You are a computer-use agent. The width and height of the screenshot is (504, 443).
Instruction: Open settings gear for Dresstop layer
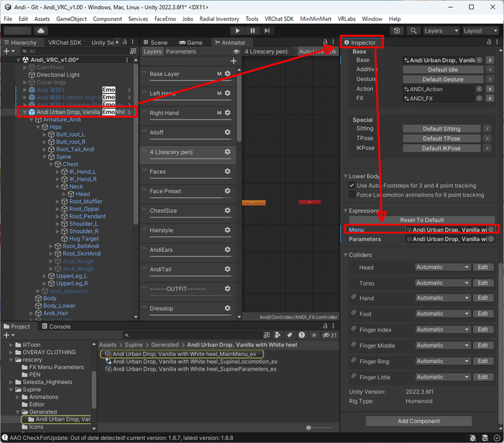tap(227, 308)
